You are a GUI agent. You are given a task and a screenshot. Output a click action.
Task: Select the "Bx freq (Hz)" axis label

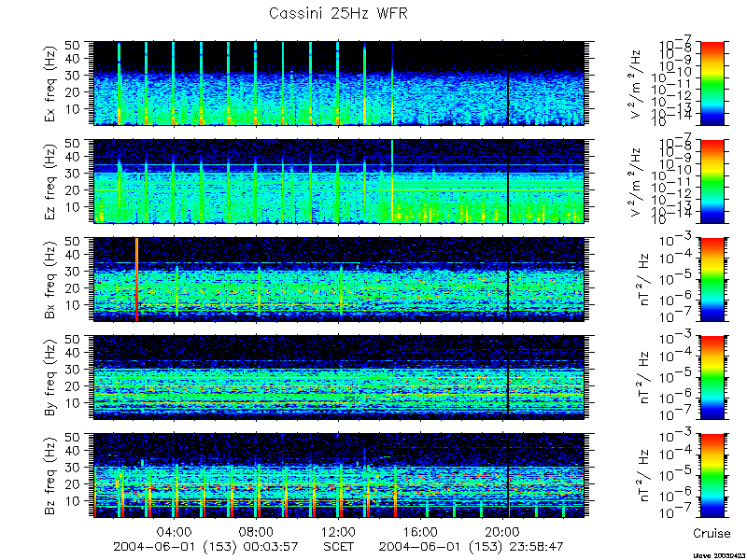pyautogui.click(x=51, y=279)
